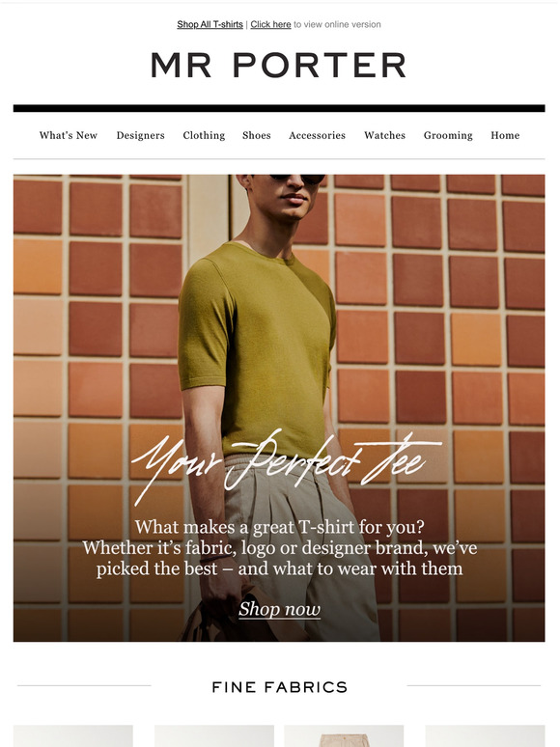
Task: Click the Shop now link
Action: coord(280,609)
